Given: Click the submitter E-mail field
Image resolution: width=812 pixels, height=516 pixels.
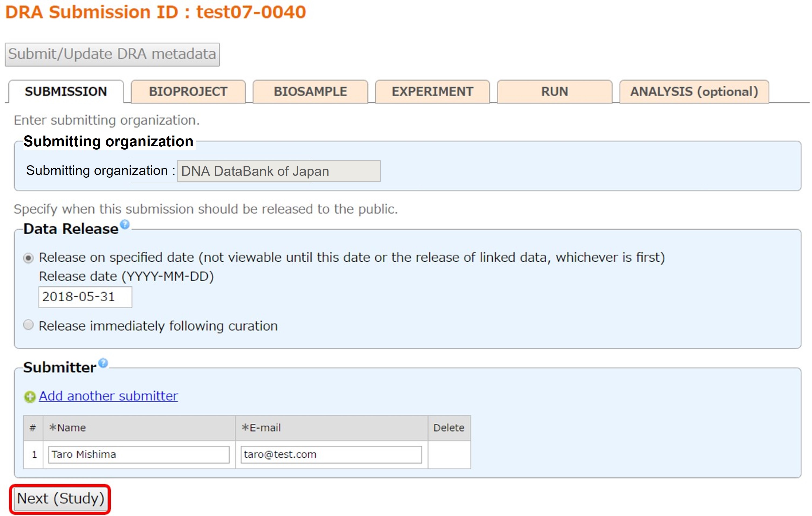Looking at the screenshot, I should [331, 455].
